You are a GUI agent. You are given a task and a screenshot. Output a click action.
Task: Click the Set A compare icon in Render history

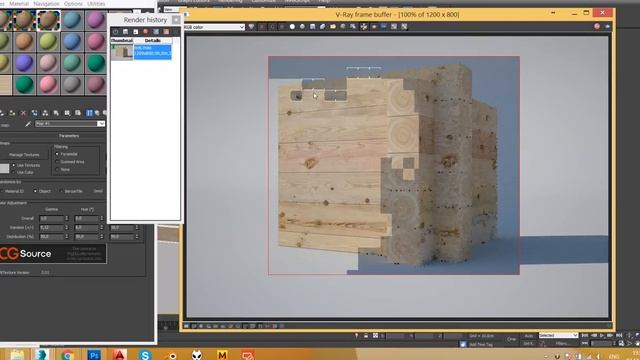tap(156, 32)
